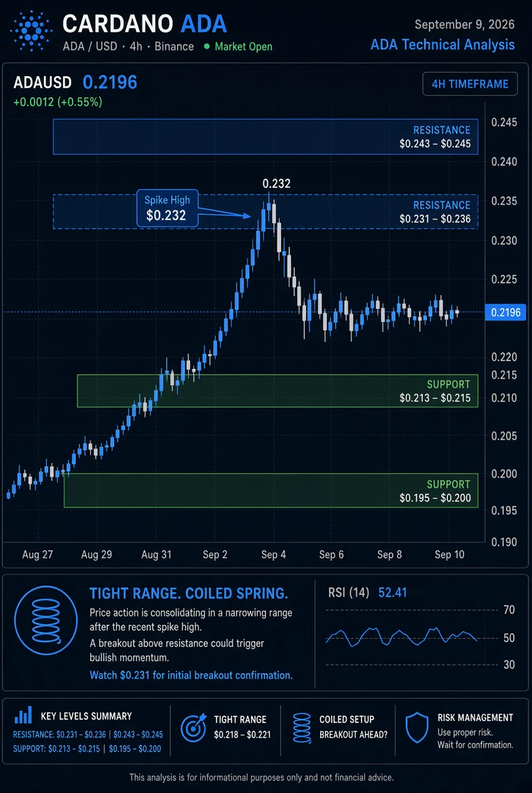Click the Aug 31 date axis label
The image size is (532, 793).
[x=156, y=555]
